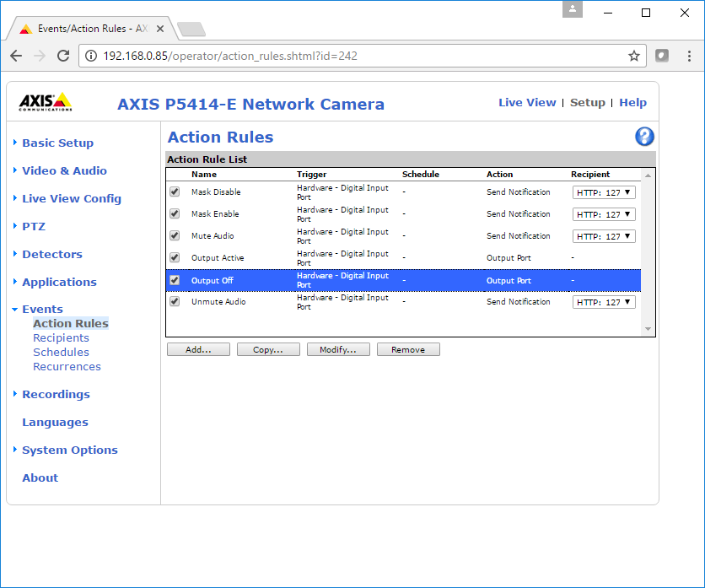Expand the PTZ menu
Viewport: 705px width, 588px height.
[x=34, y=227]
